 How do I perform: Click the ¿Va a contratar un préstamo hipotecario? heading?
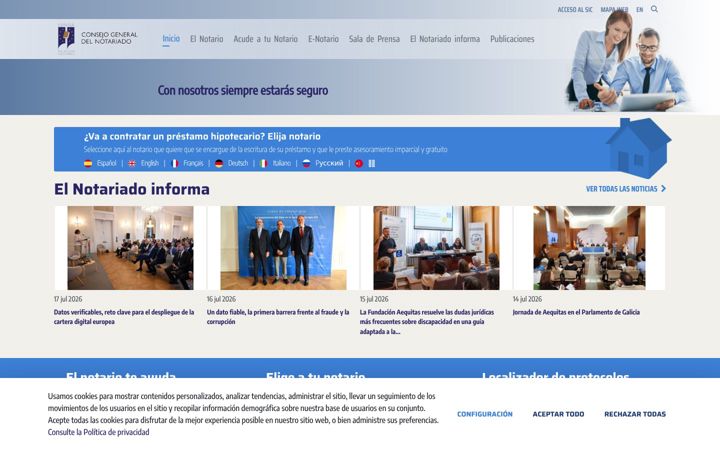coord(202,136)
